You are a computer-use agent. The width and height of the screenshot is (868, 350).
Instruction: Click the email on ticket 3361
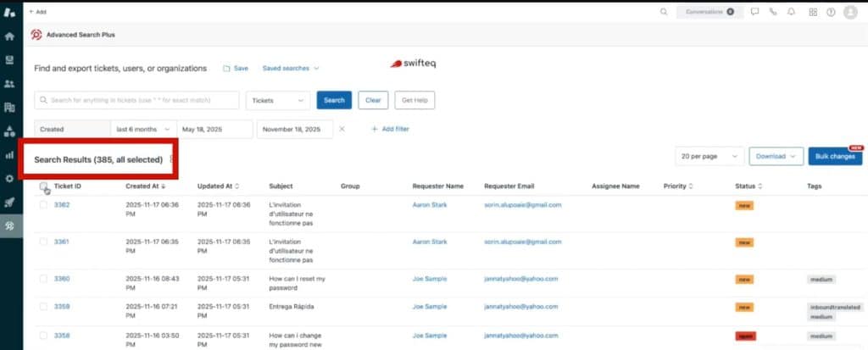point(522,242)
